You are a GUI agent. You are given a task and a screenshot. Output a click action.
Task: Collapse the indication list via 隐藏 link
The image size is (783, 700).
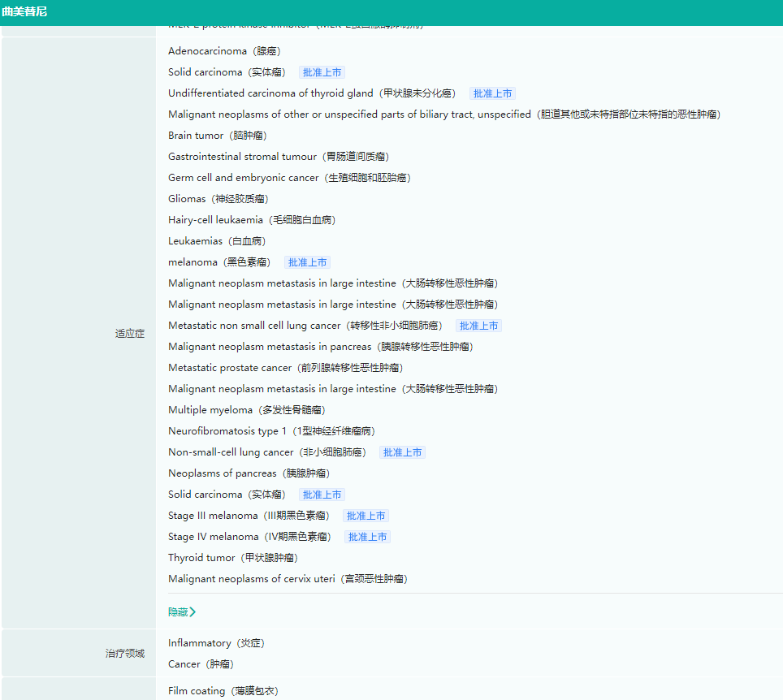click(x=182, y=611)
